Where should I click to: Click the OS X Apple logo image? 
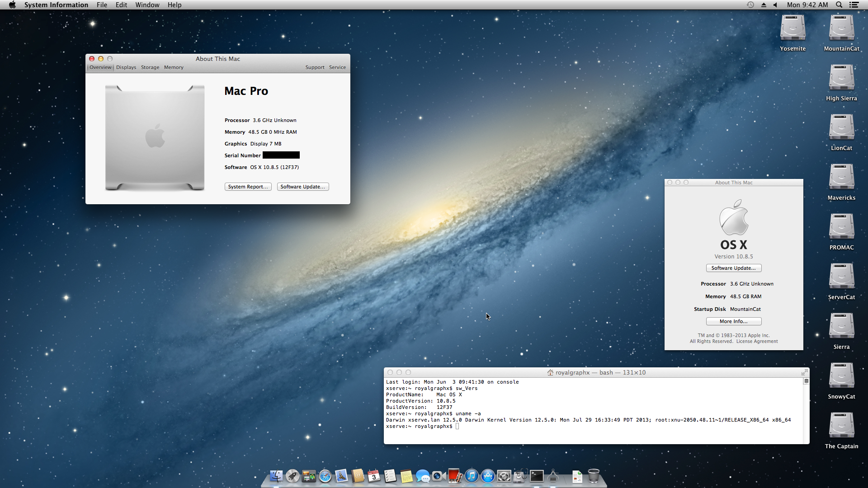(733, 217)
